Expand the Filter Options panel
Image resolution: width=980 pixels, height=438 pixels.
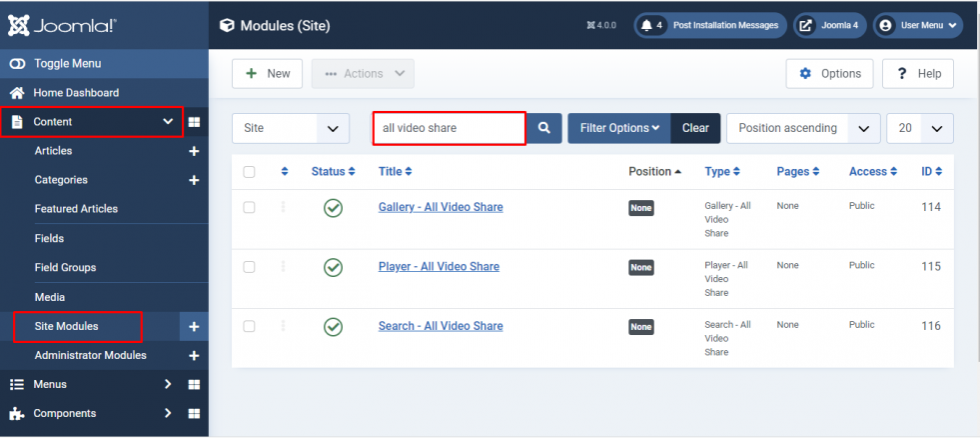tap(619, 128)
